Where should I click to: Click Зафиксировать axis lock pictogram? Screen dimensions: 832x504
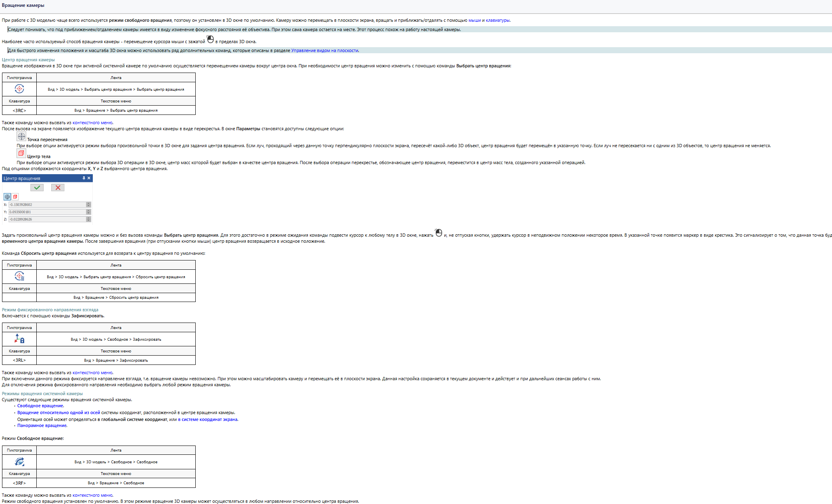coord(19,339)
